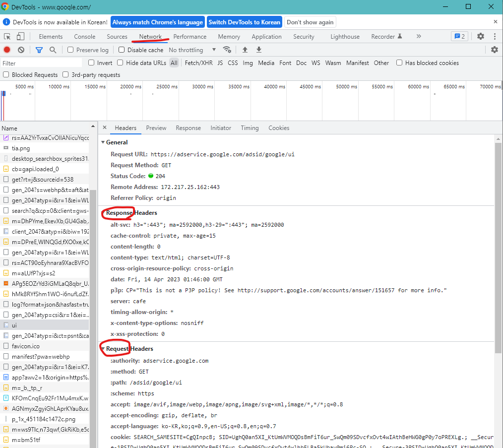View the Timing tab
503x448 pixels.
(x=250, y=128)
